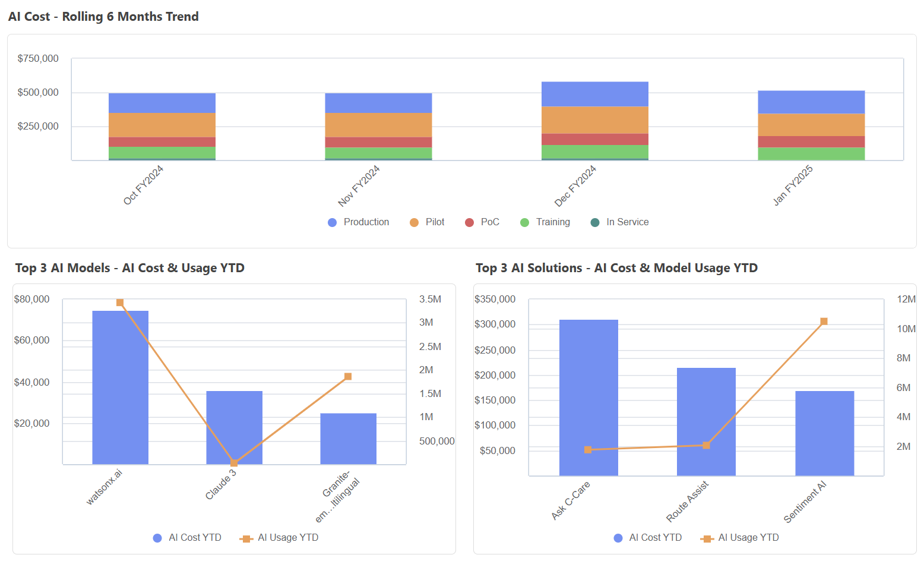Click AI Usage YTD legend marker under AI Models chart
924x561 pixels.
pos(246,538)
